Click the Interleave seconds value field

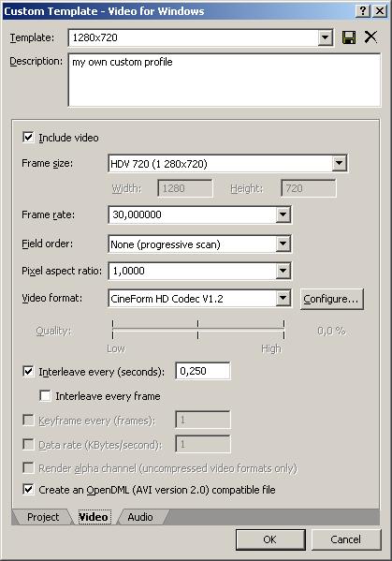coord(203,371)
